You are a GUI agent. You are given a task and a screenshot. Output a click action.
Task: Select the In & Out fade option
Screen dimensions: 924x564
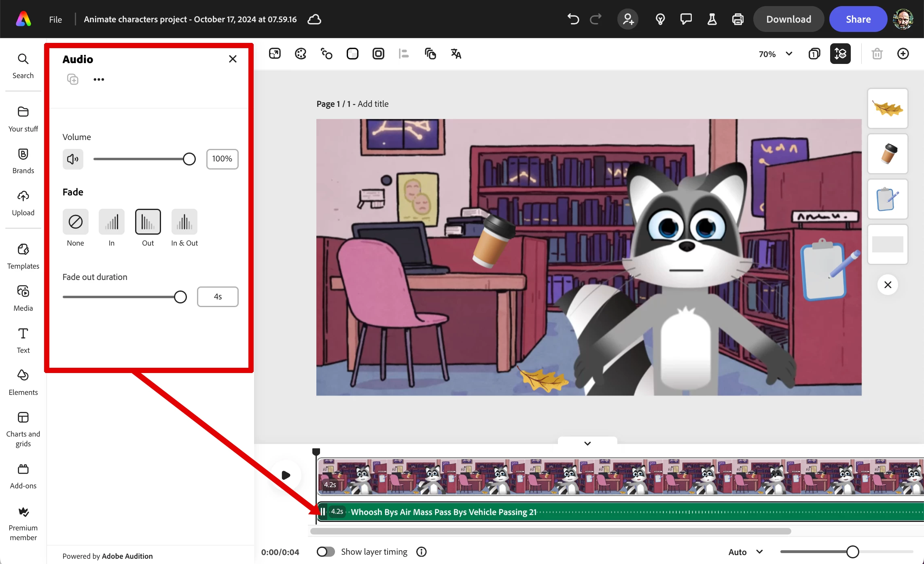point(184,222)
